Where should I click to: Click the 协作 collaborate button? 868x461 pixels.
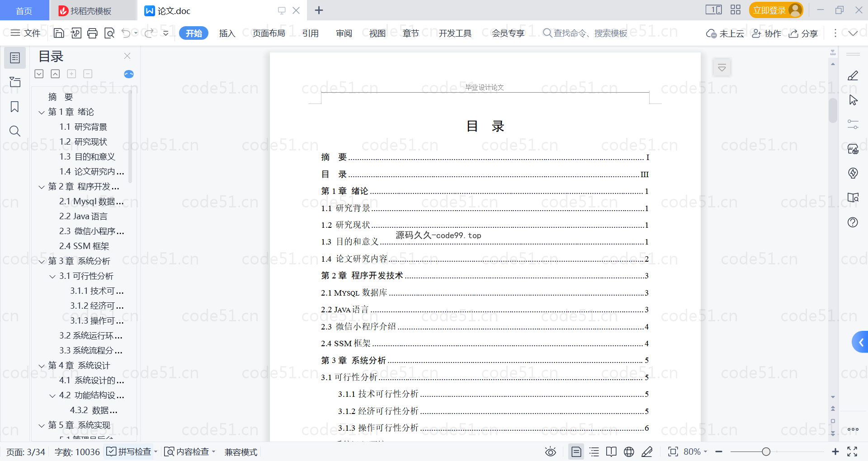pos(766,33)
